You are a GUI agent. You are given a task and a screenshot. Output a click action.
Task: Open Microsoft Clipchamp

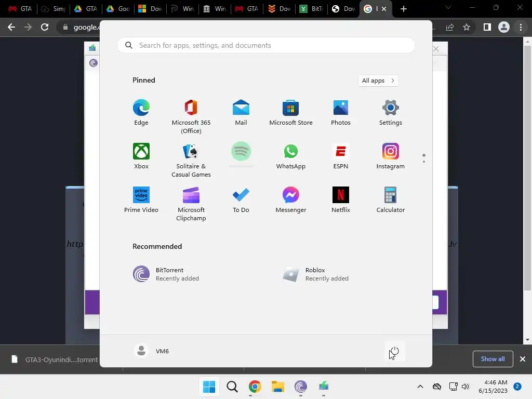pos(191,204)
